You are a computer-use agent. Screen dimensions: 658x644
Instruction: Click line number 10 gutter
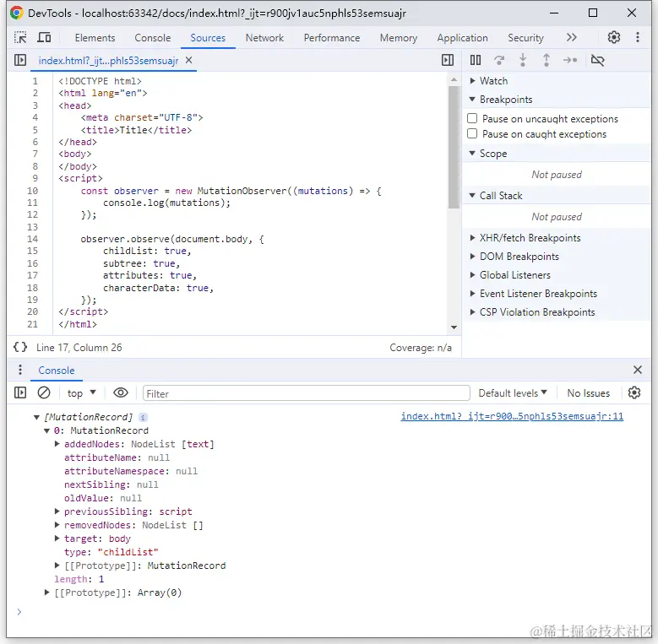point(32,191)
